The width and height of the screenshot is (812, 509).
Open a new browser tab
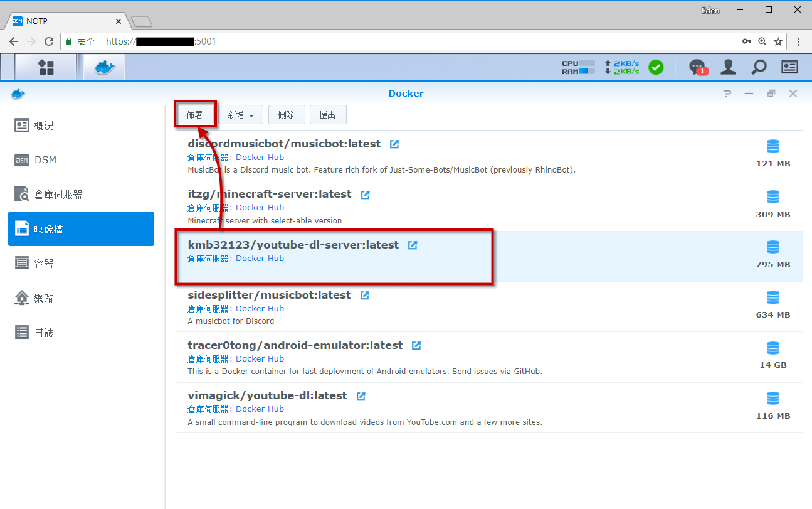[x=142, y=22]
